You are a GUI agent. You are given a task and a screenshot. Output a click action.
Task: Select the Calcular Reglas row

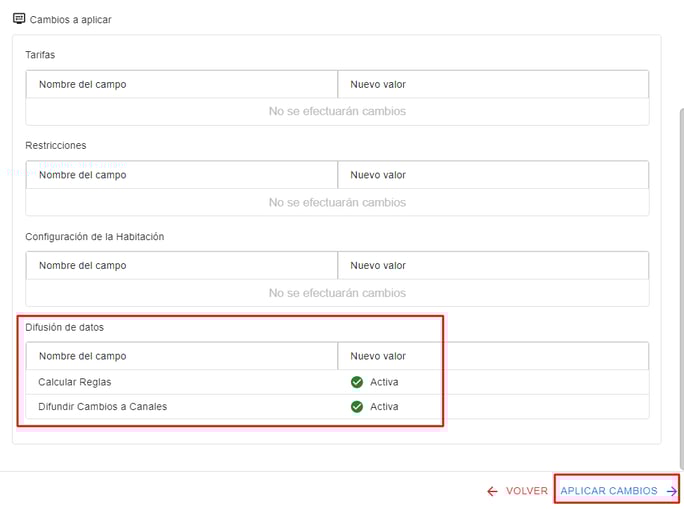[x=75, y=382]
